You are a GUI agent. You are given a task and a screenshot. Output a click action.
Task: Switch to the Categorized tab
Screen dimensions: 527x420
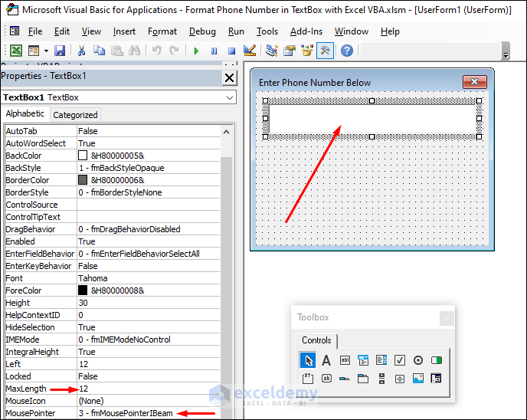(x=75, y=115)
